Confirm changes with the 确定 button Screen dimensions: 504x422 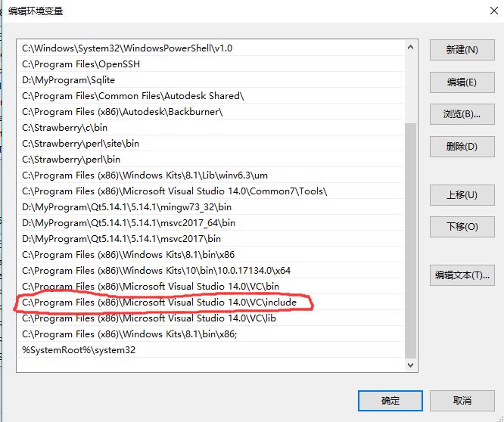pyautogui.click(x=390, y=401)
